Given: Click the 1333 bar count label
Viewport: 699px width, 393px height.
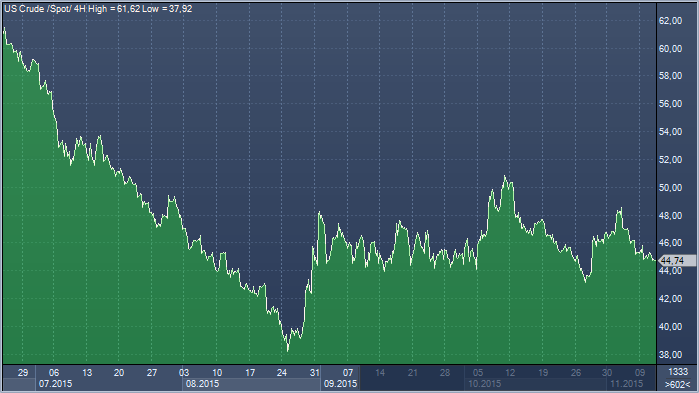Looking at the screenshot, I should click(678, 372).
